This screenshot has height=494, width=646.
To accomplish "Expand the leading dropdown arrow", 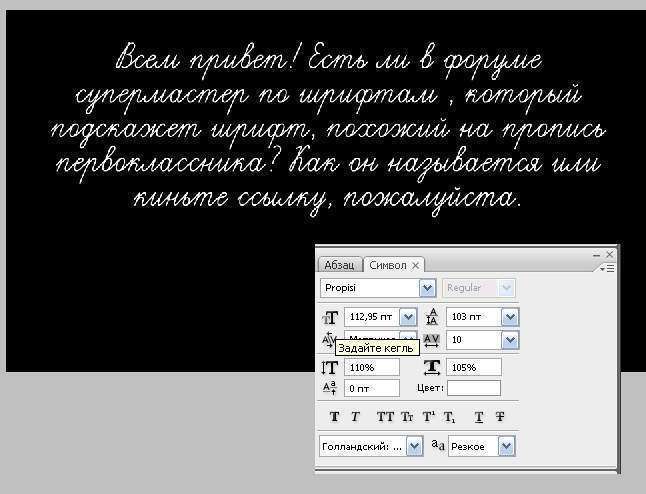I will pyautogui.click(x=510, y=317).
